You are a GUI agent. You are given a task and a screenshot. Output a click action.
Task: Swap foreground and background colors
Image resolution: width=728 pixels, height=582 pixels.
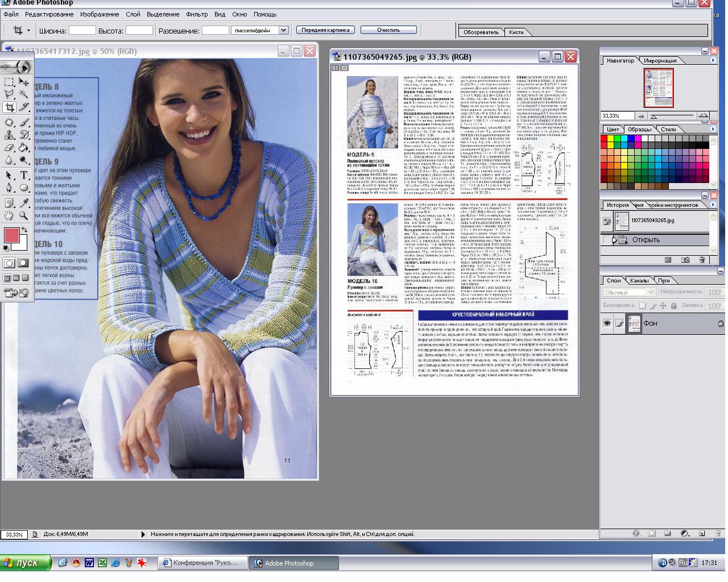click(x=24, y=229)
